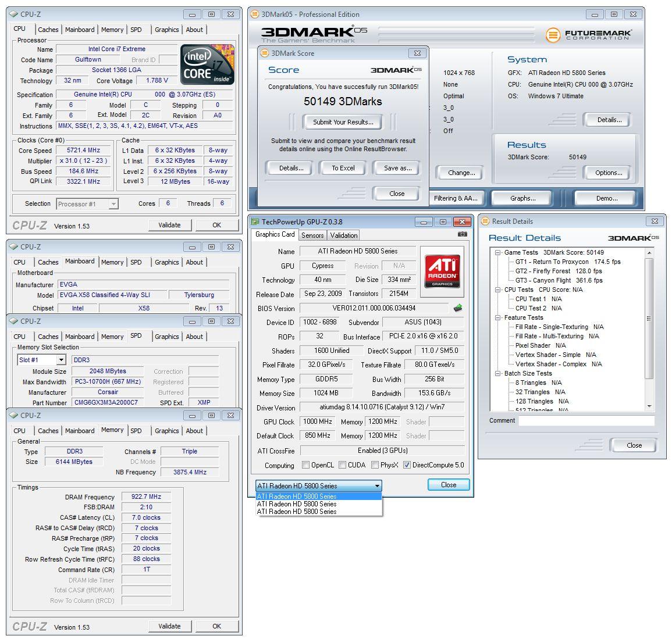Click the Futuremark logo in 3DMark05
Image resolution: width=672 pixels, height=643 pixels.
point(588,35)
